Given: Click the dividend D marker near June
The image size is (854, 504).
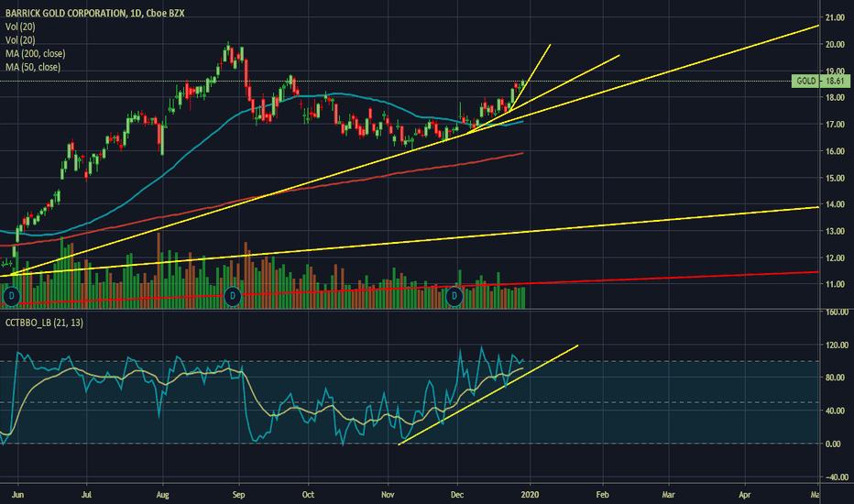Looking at the screenshot, I should point(11,296).
